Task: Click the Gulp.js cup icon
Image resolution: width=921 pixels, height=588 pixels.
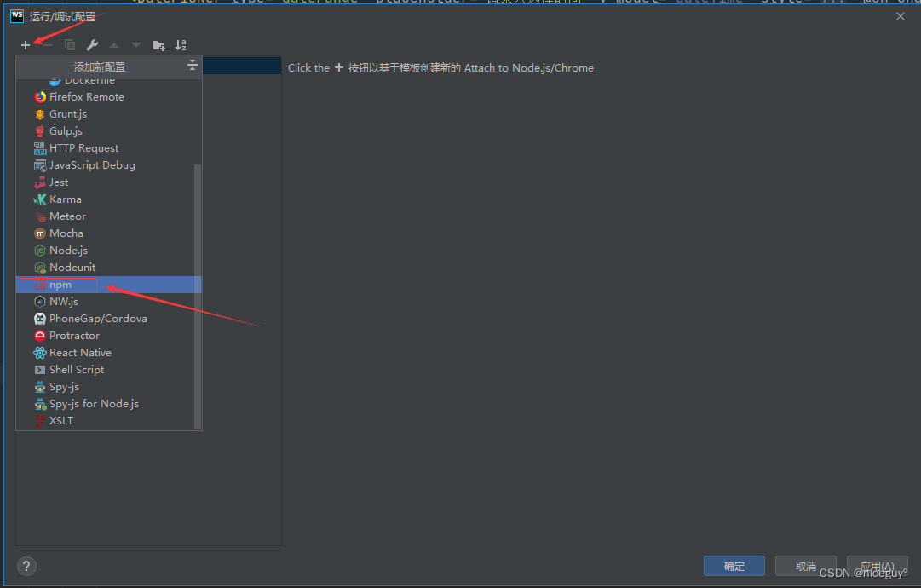Action: (40, 131)
